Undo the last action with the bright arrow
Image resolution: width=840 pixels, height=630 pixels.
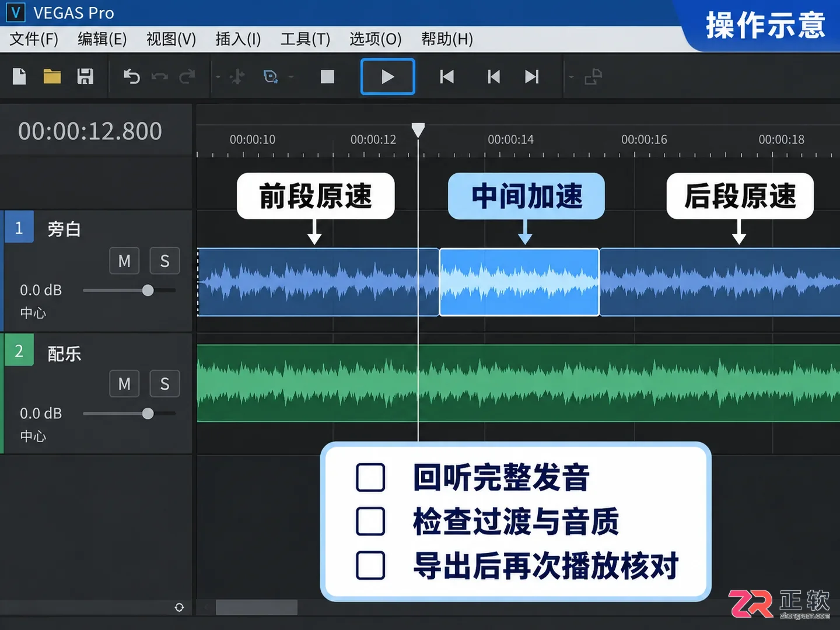(x=132, y=76)
